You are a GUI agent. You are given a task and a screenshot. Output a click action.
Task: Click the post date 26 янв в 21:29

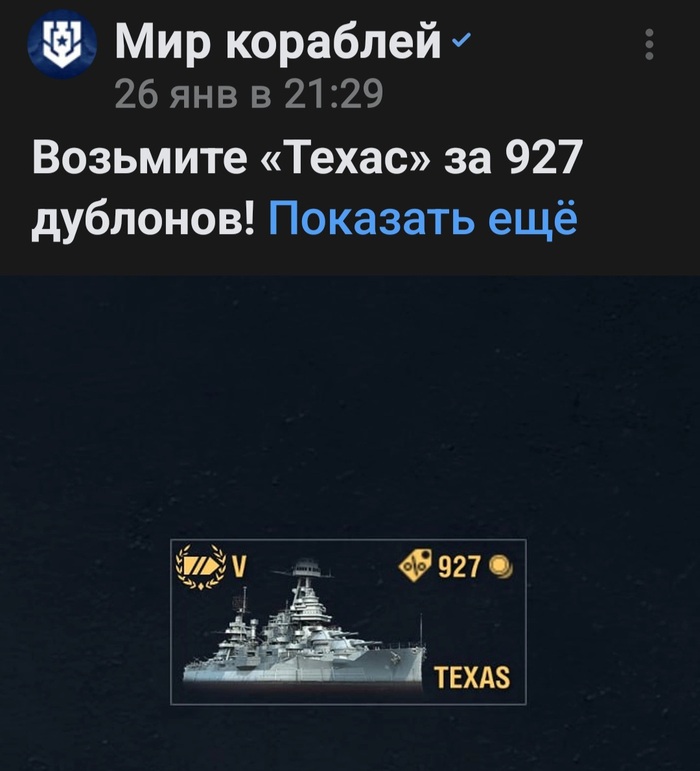[x=249, y=93]
